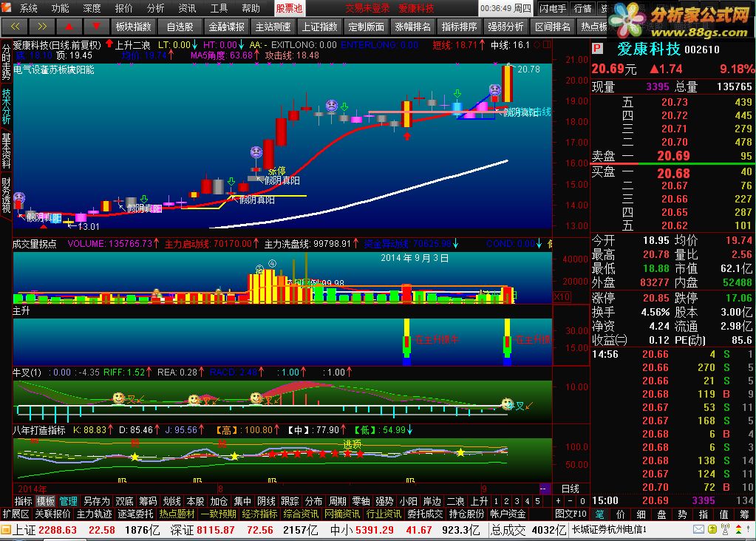756x541 pixels.
Task: Select the 基本资料 side tab
Action: (x=6, y=151)
